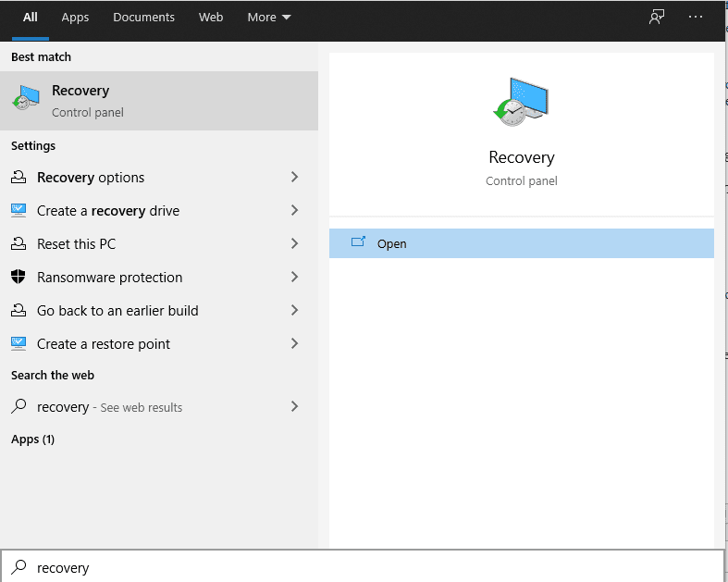Click the Ransomware protection shield icon
This screenshot has width=728, height=582.
(19, 277)
